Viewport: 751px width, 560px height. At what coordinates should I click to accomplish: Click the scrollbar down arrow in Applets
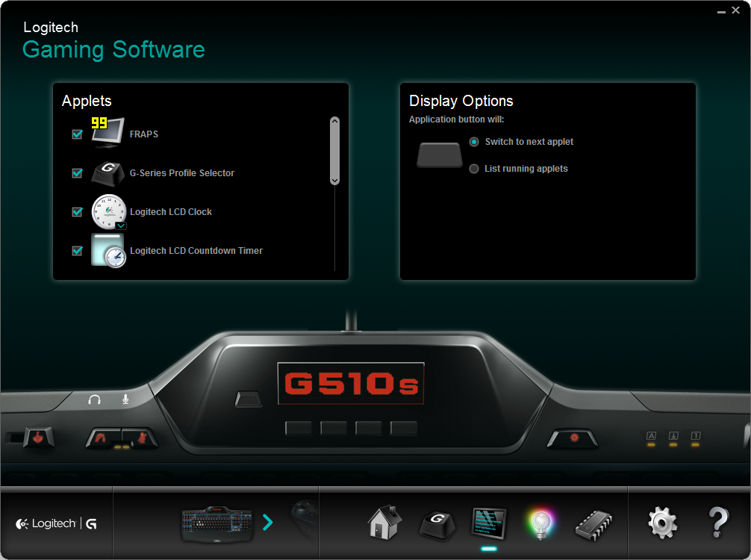tap(334, 181)
